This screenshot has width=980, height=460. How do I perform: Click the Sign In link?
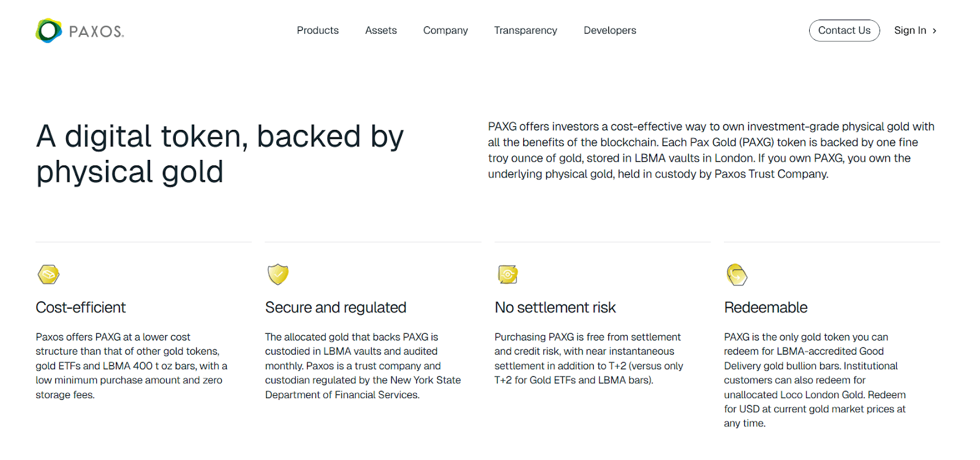pyautogui.click(x=910, y=31)
